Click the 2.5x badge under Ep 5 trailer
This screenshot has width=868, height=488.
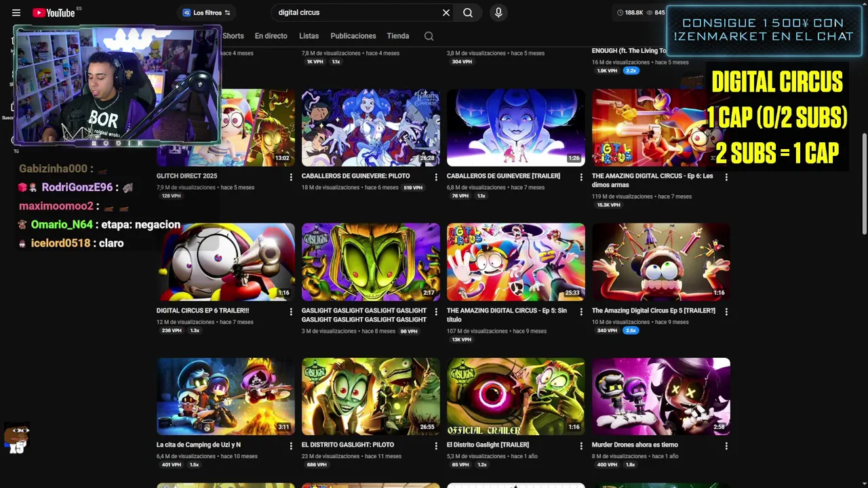631,331
